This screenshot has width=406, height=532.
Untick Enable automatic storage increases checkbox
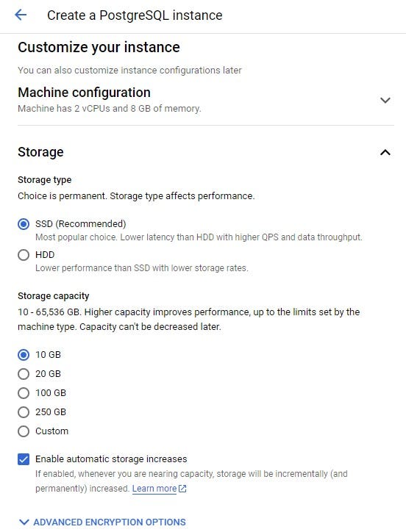(x=24, y=459)
